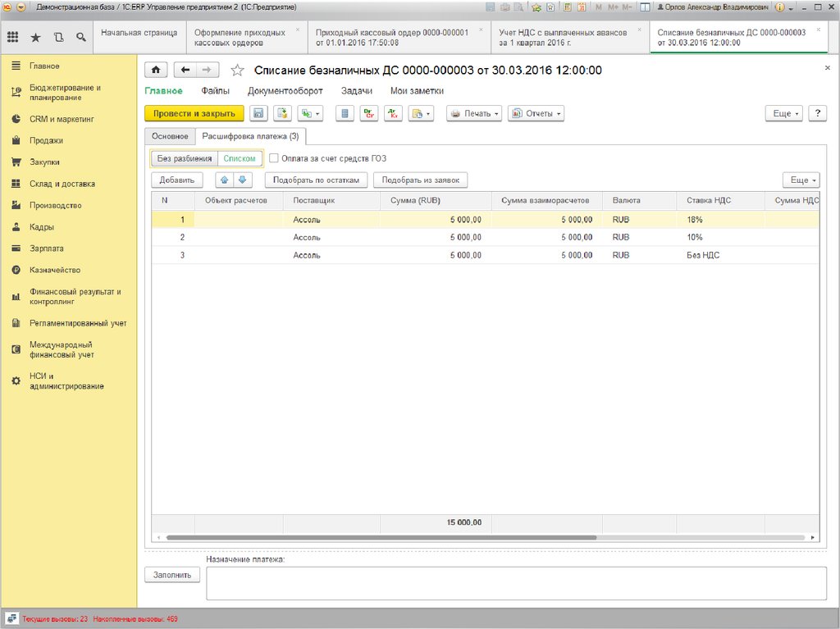Switch to the Основное tab

[170, 136]
